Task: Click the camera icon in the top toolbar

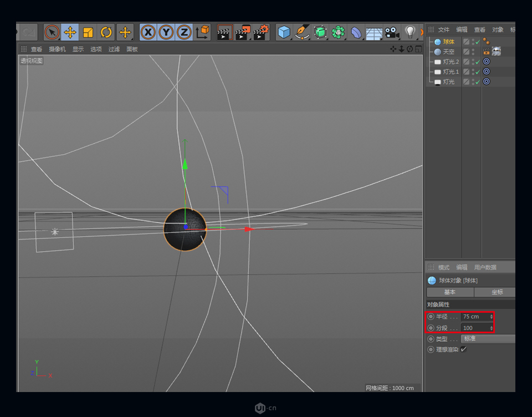Action: [x=391, y=32]
